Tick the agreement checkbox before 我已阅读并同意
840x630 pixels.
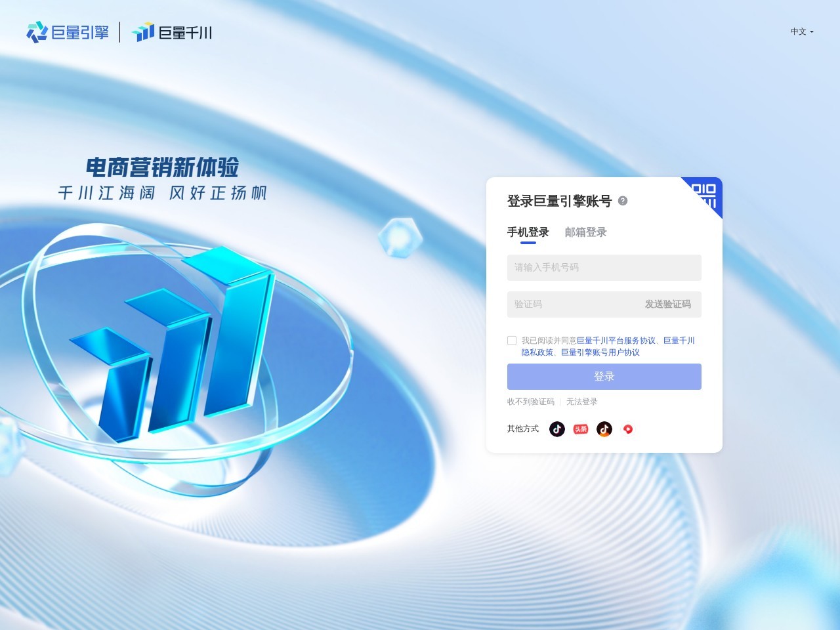tap(512, 341)
